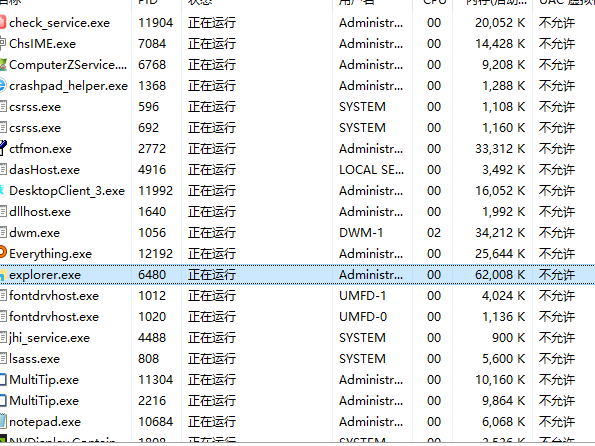Click the crashpad_helper.exe browser icon

[x=3, y=86]
